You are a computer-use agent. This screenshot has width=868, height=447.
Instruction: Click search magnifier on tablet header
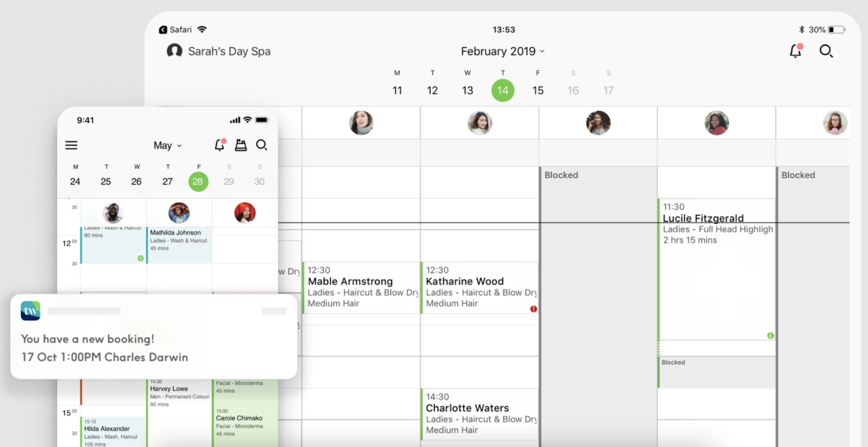(826, 51)
